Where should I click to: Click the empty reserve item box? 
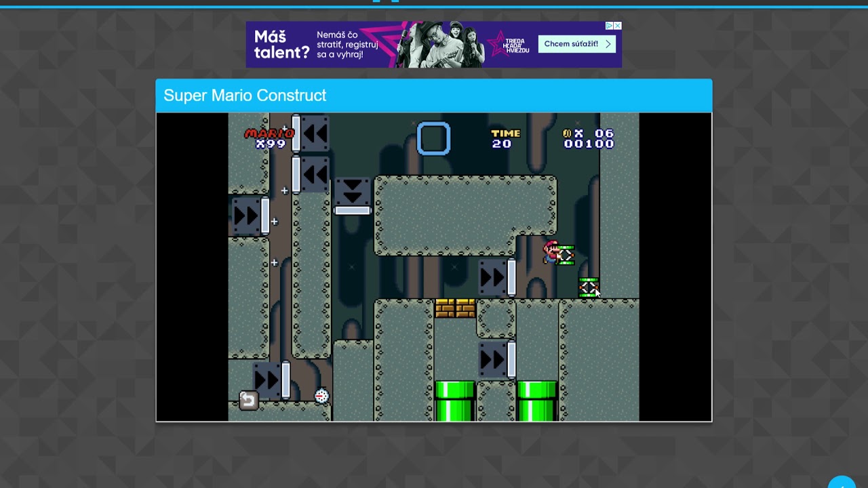coord(433,138)
